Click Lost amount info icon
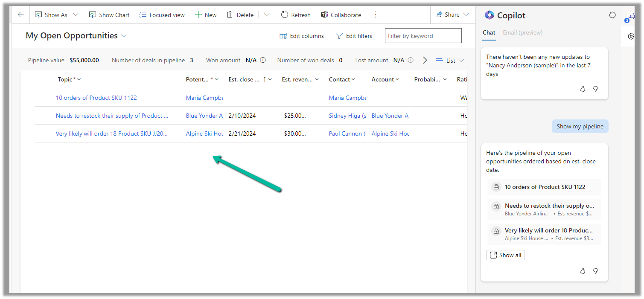This screenshot has width=644, height=299. [x=411, y=60]
